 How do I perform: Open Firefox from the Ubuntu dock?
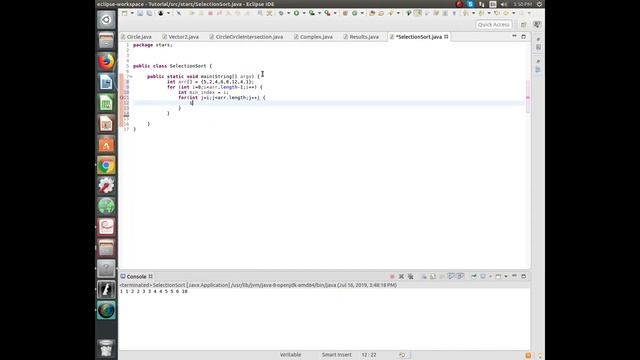(106, 62)
